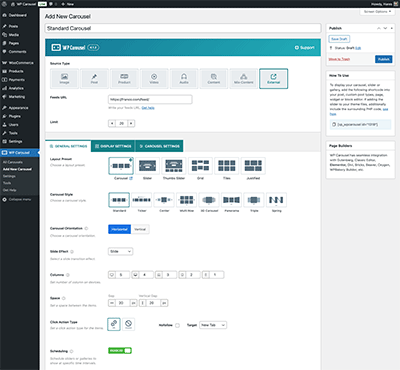Select the disabled click action type

(x=128, y=324)
